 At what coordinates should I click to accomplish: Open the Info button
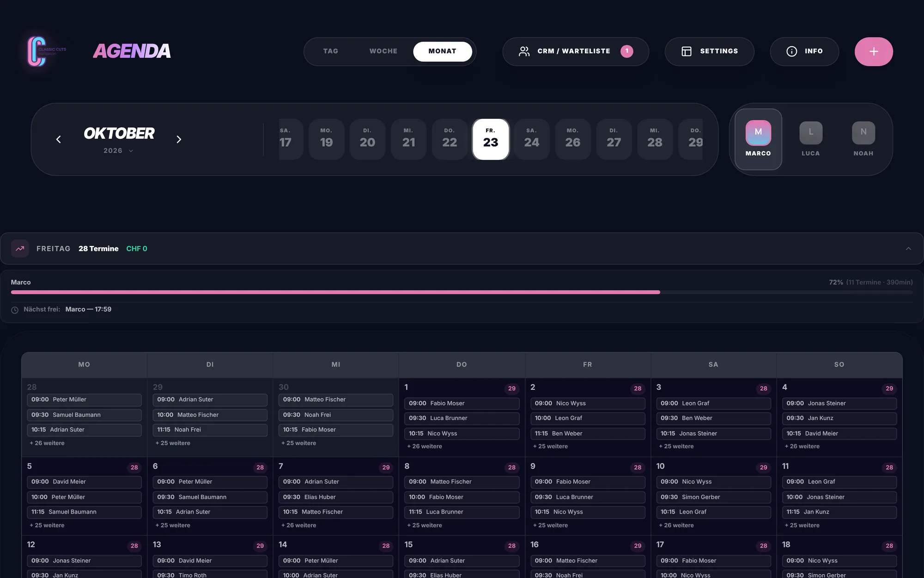point(804,51)
